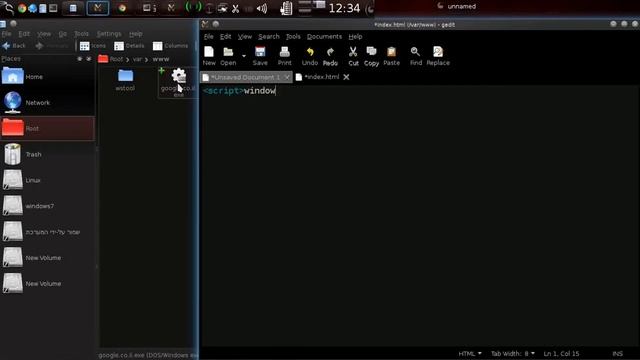This screenshot has width=640, height=360.
Task: Open Network in Places panel
Action: (x=48, y=102)
